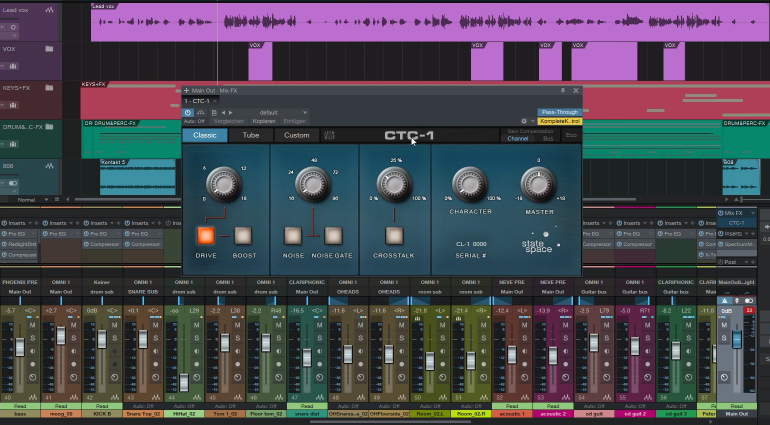Expand the arrow beside the plugin settings gear
Viewport: 770px width, 425px height.
tap(532, 121)
